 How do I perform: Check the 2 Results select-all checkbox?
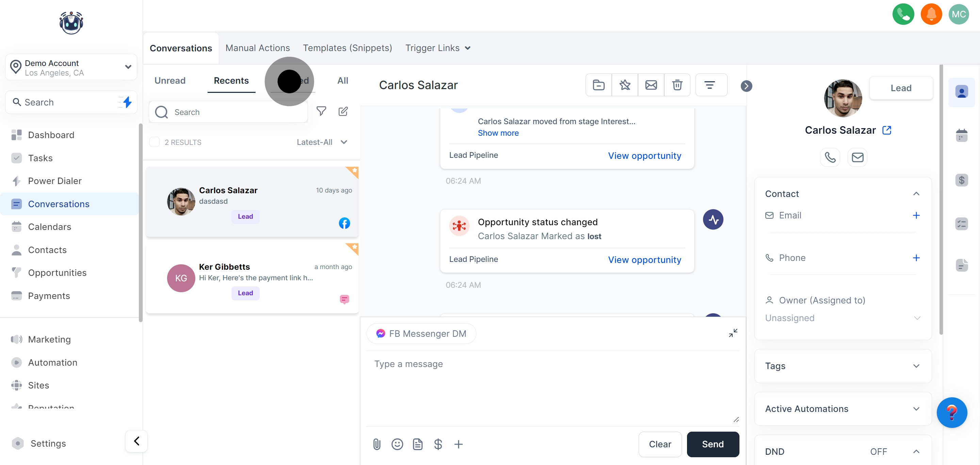click(154, 142)
